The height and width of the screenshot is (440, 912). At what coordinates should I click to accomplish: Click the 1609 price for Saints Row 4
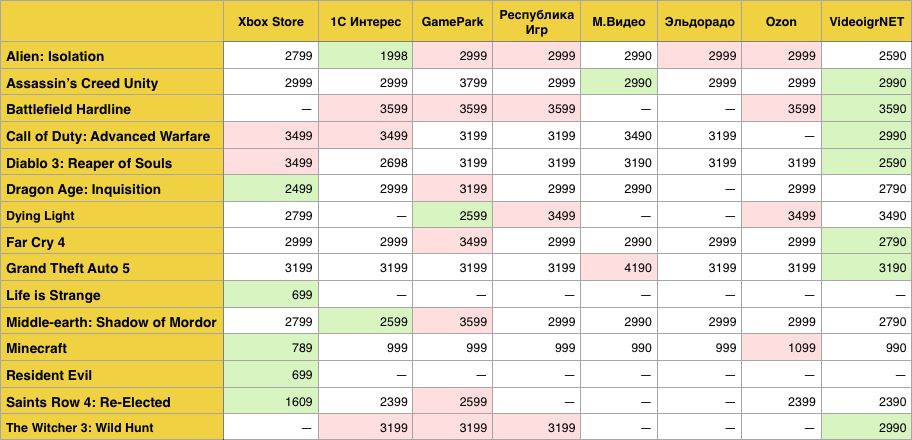point(297,401)
